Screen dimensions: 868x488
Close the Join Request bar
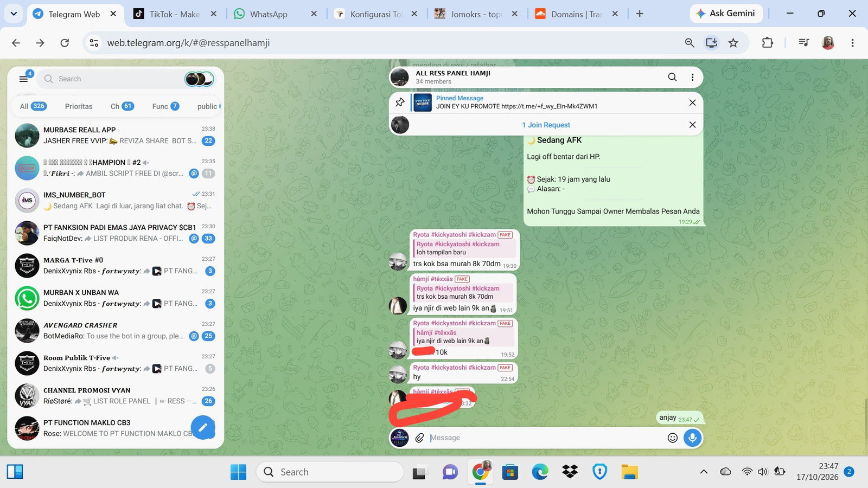(692, 125)
